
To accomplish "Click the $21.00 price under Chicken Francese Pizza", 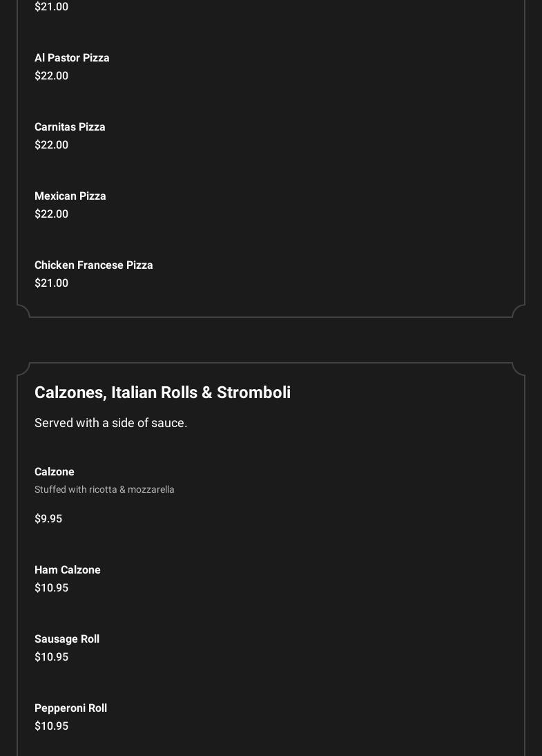I will click(51, 283).
